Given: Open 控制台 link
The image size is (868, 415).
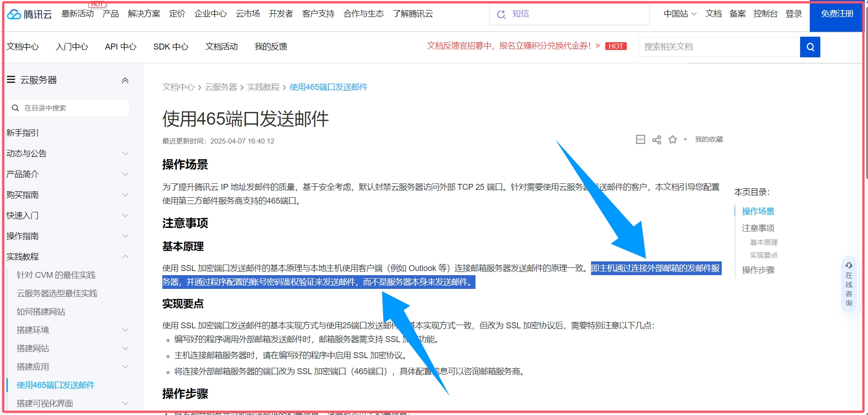Looking at the screenshot, I should (765, 14).
